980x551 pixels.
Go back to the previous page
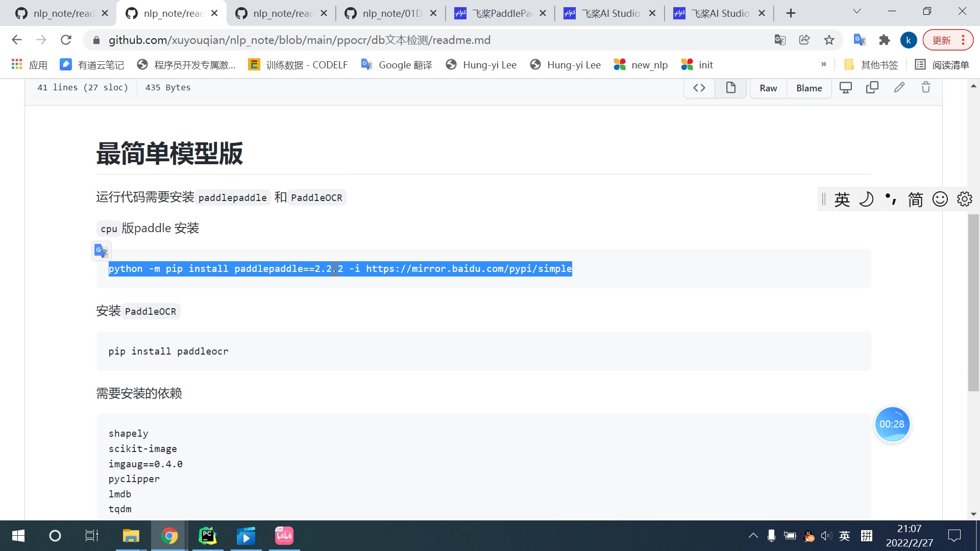[17, 40]
